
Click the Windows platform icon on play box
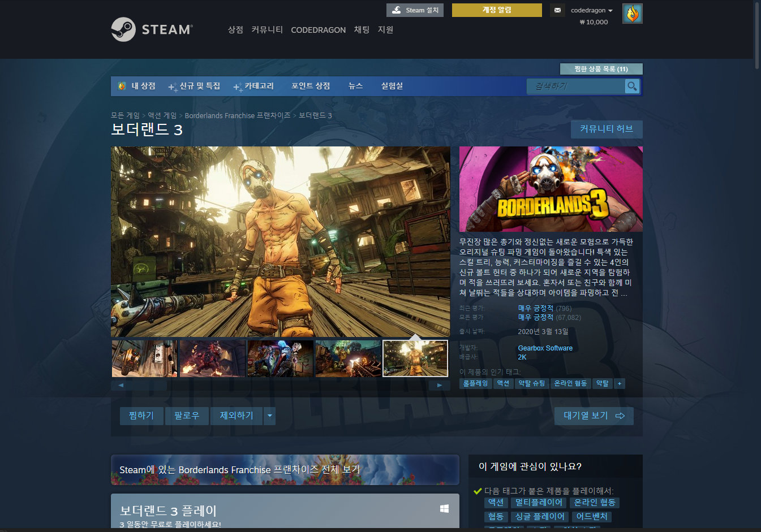tap(444, 509)
